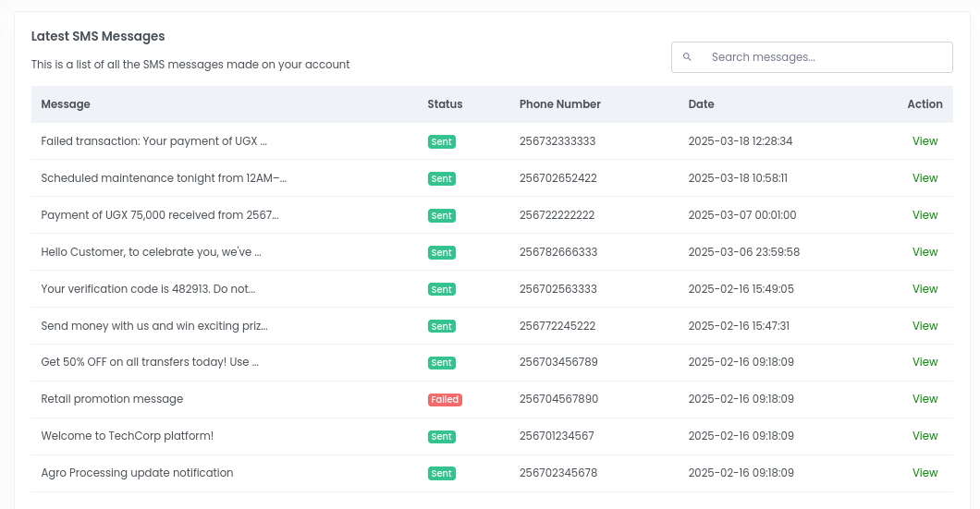View the Welcome to TechCorp platform message
980x509 pixels.
point(925,435)
